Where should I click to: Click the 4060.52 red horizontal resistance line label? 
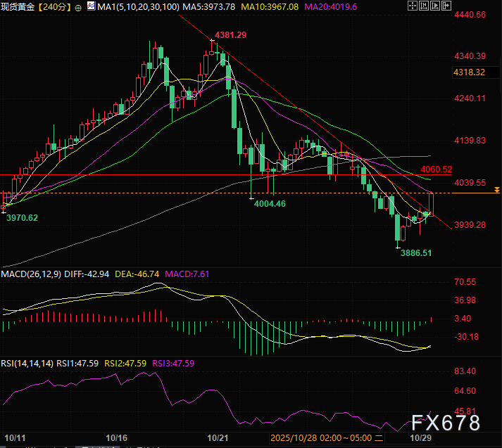[x=437, y=169]
